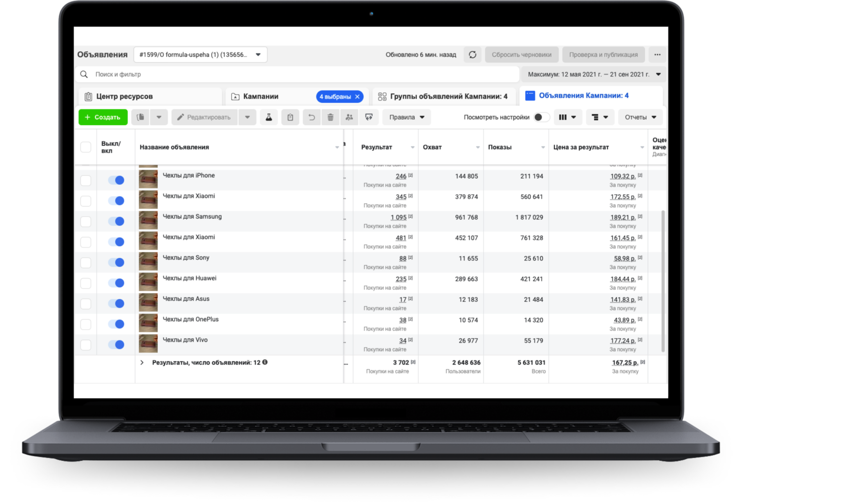Click the Редактировать button

205,117
